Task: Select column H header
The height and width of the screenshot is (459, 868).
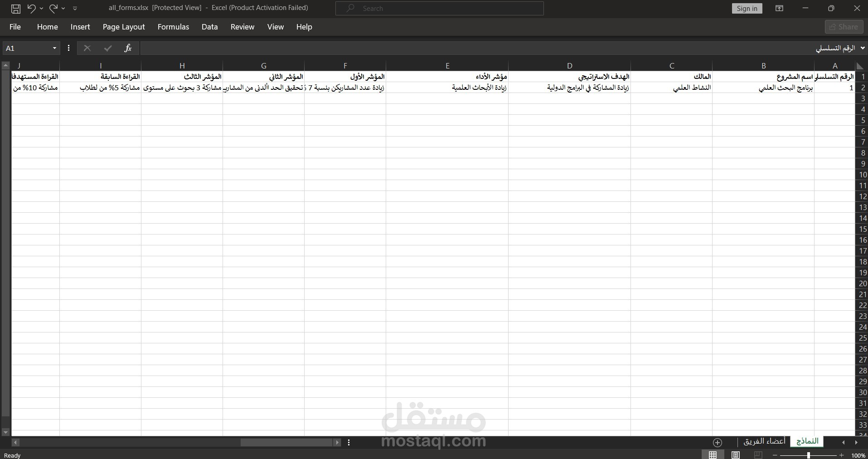Action: click(182, 66)
